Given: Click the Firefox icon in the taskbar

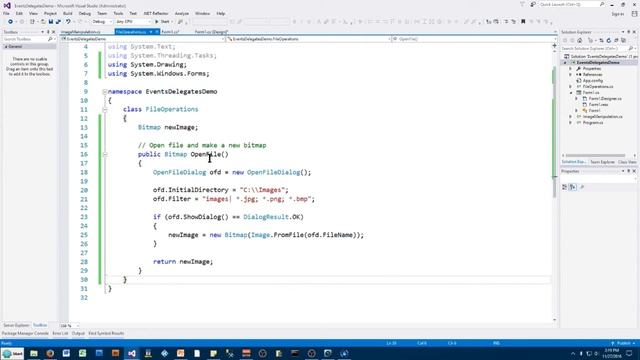Looking at the screenshot, I should coord(50,353).
